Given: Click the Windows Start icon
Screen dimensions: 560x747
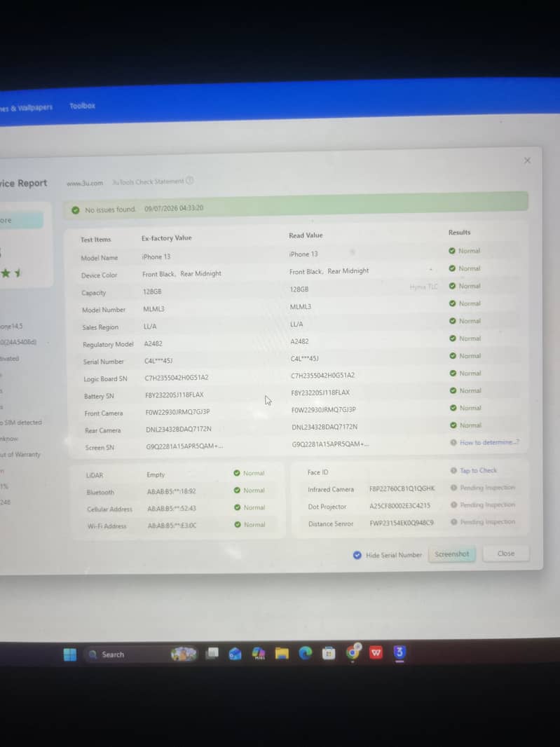Looking at the screenshot, I should [70, 655].
